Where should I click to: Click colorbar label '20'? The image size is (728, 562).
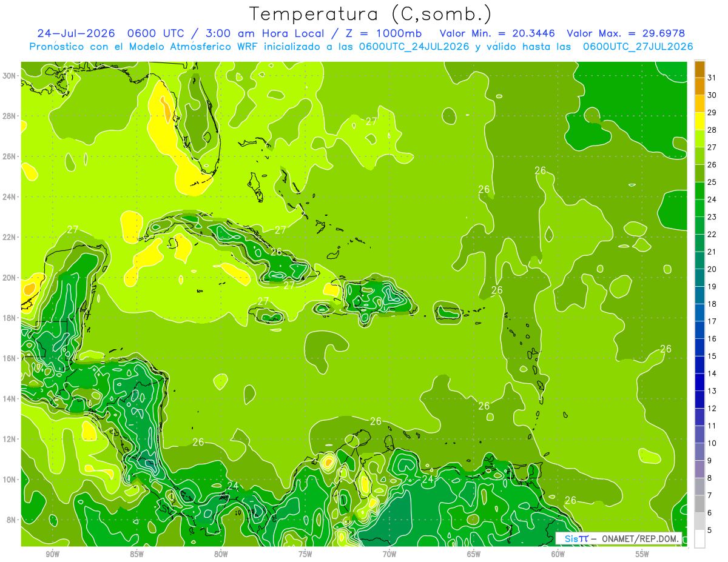click(712, 269)
